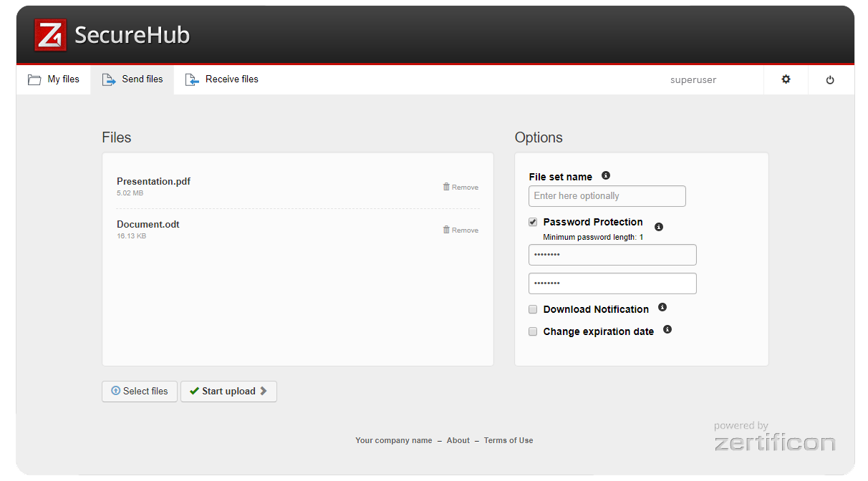Click the info icon beside Download Notification
868x481 pixels.
[662, 307]
